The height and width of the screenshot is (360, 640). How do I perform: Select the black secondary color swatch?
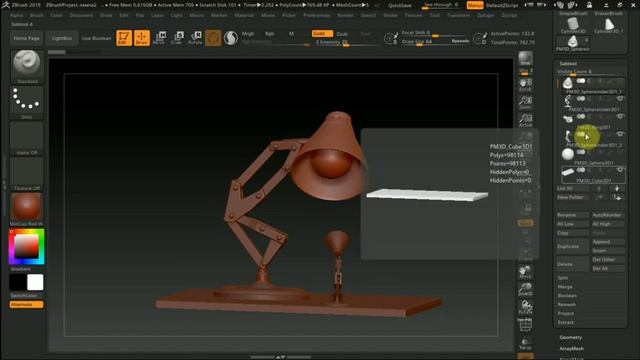point(18,282)
